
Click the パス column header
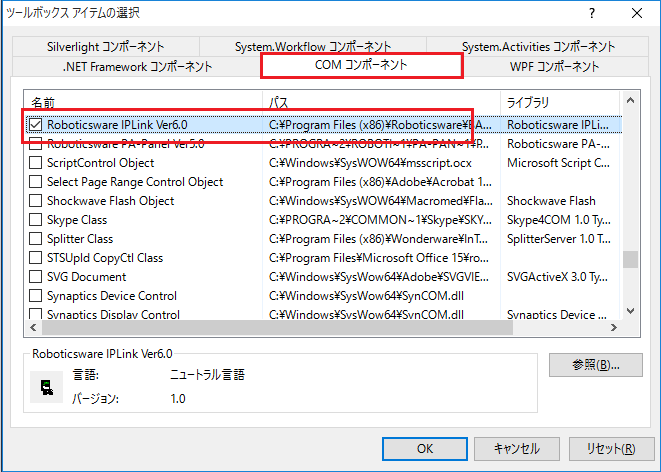380,103
